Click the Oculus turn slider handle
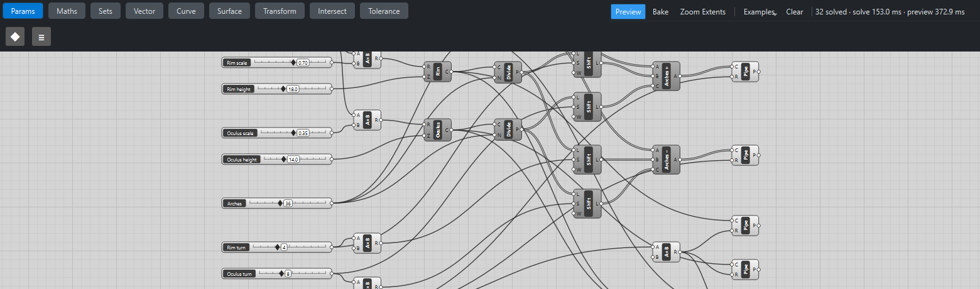Viewport: 980px width, 289px height. coord(281,274)
